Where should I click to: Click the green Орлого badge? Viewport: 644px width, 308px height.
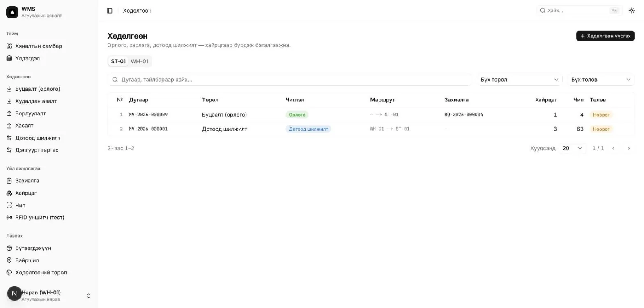click(x=297, y=115)
